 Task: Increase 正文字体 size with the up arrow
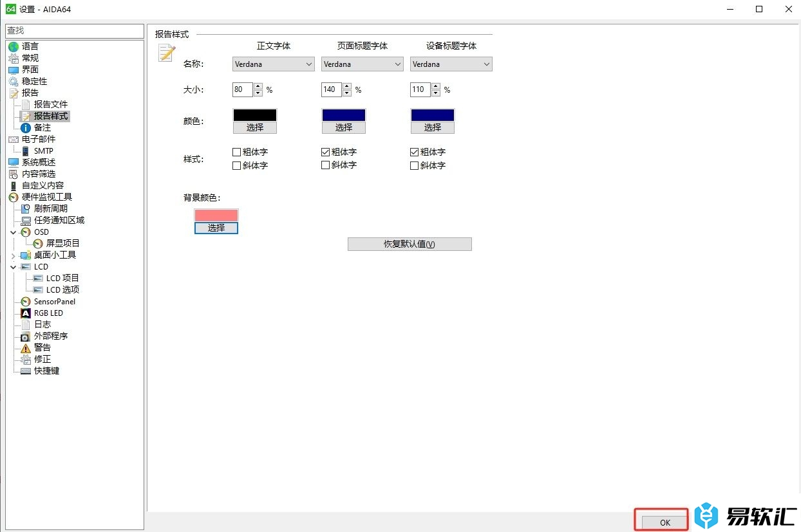258,86
